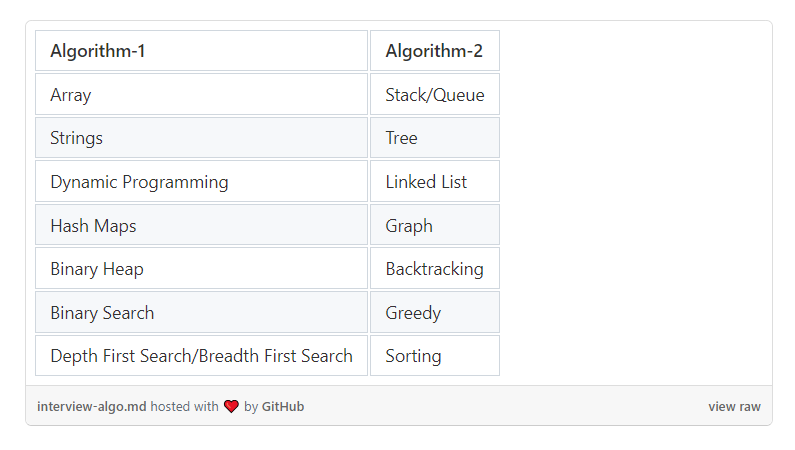
Task: Open the interview-algo.md file link
Action: (x=91, y=406)
